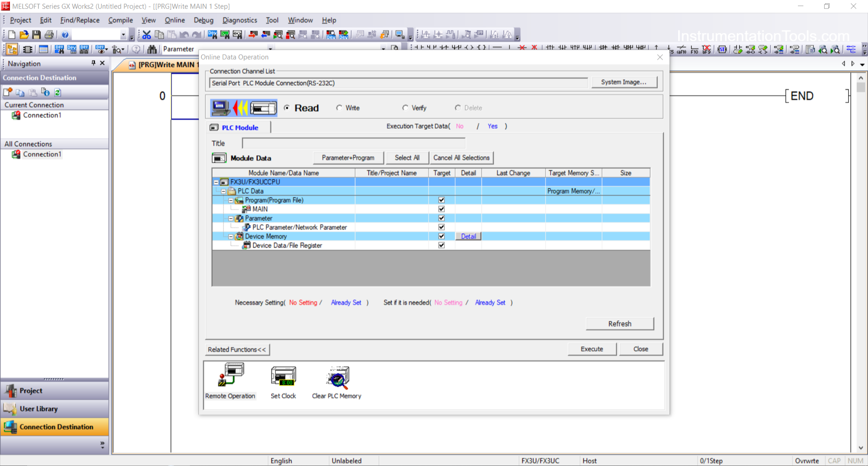Toggle Program(Program File) target checkbox
The width and height of the screenshot is (868, 466).
(442, 200)
